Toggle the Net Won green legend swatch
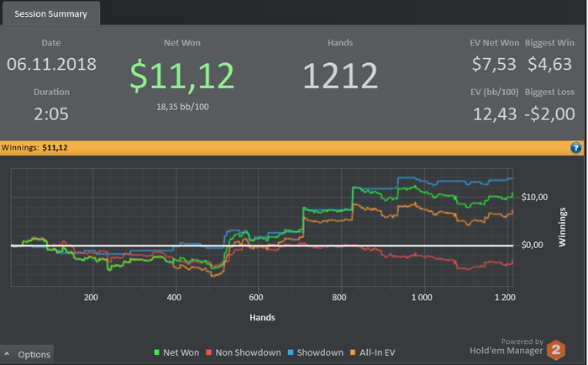This screenshot has width=588, height=365. pos(157,352)
